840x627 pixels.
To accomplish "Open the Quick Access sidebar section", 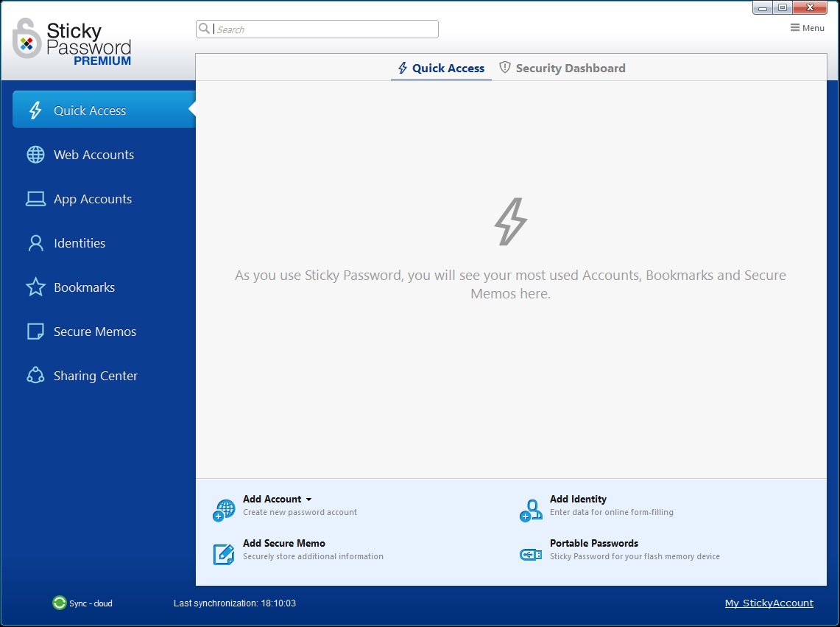I will [x=104, y=110].
